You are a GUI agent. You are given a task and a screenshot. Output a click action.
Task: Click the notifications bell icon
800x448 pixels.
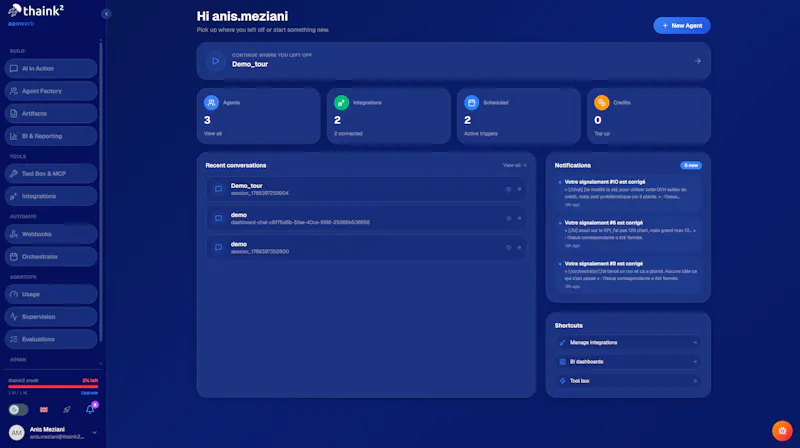coord(90,409)
